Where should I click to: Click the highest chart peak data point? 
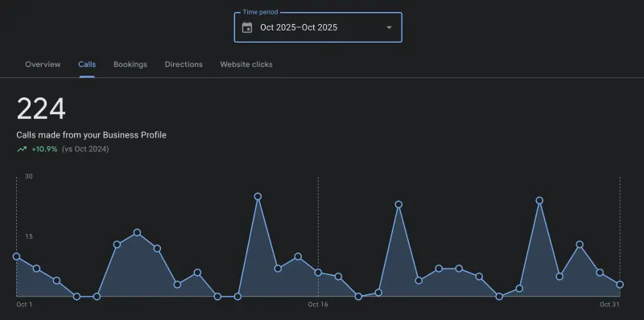[x=258, y=196]
